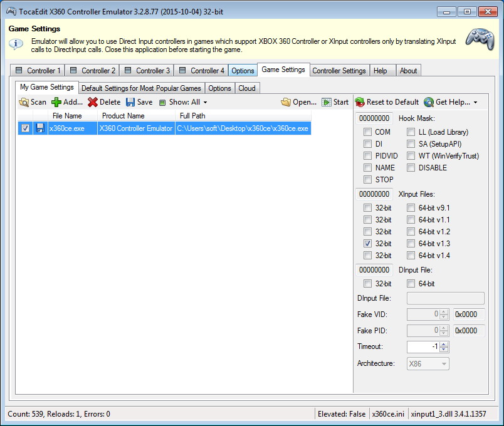The height and width of the screenshot is (426, 504).
Task: Select the My Game Settings sub-tab
Action: (x=47, y=87)
